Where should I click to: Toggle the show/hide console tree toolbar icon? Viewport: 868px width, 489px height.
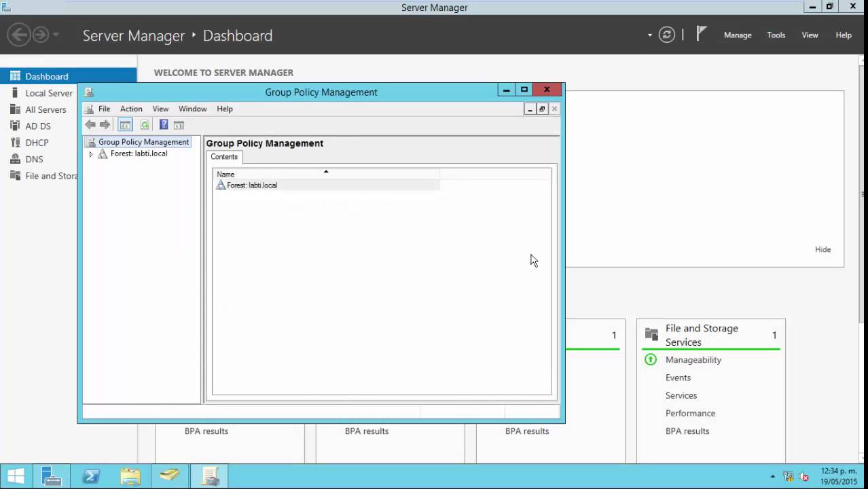[125, 125]
